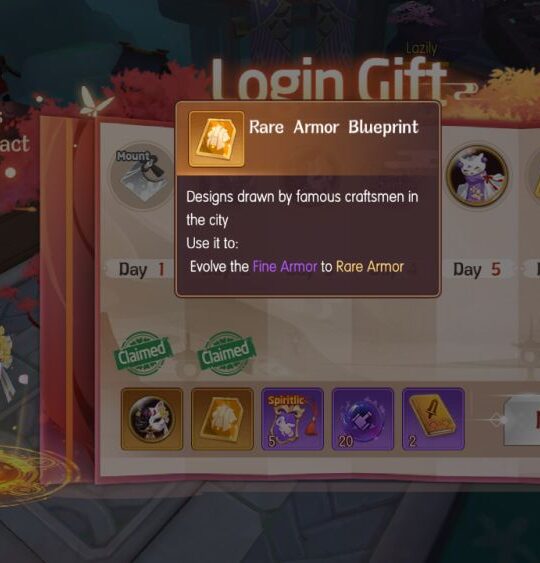Screen dimensions: 540x563
Task: Select the Spiritlic banner item with 5
Action: (293, 419)
